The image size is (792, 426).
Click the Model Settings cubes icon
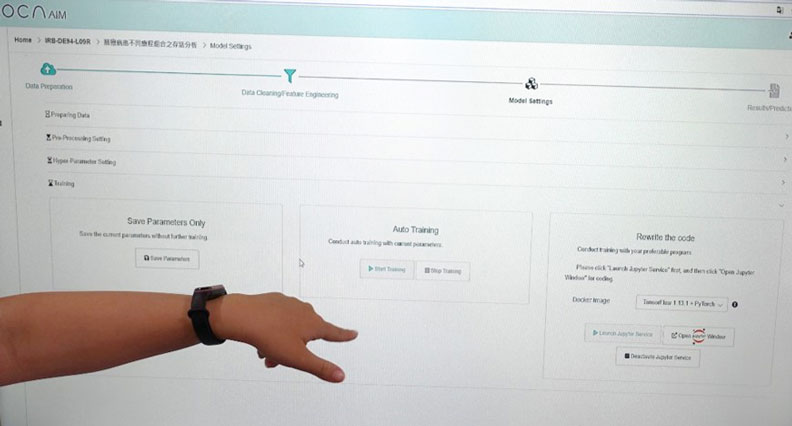531,83
